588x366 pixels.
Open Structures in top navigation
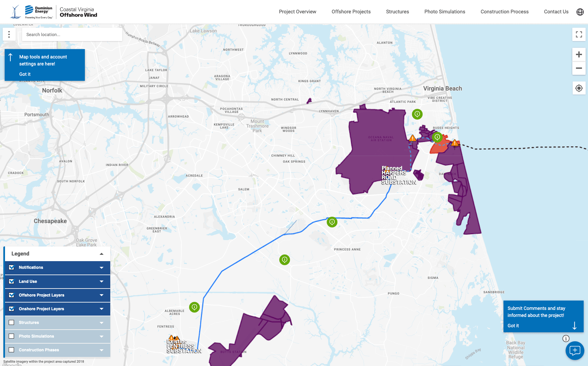398,12
